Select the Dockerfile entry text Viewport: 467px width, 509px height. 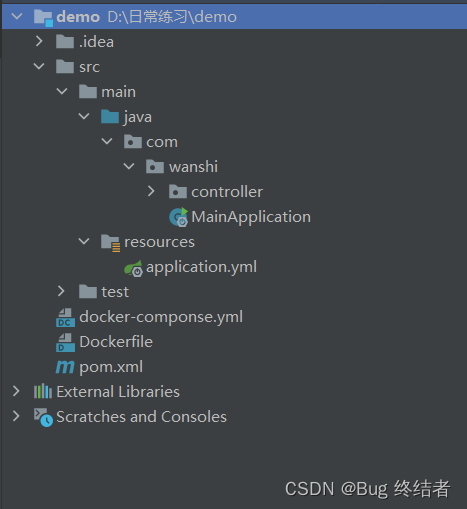click(116, 342)
